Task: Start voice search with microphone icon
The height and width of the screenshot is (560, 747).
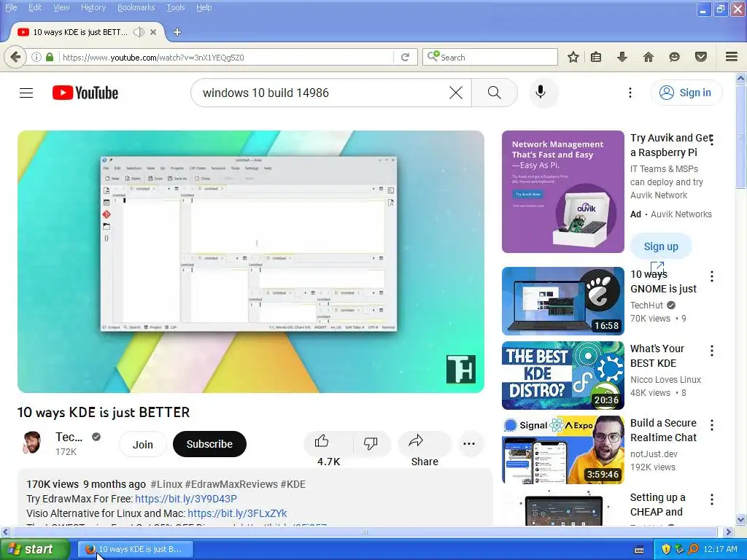Action: coord(541,92)
